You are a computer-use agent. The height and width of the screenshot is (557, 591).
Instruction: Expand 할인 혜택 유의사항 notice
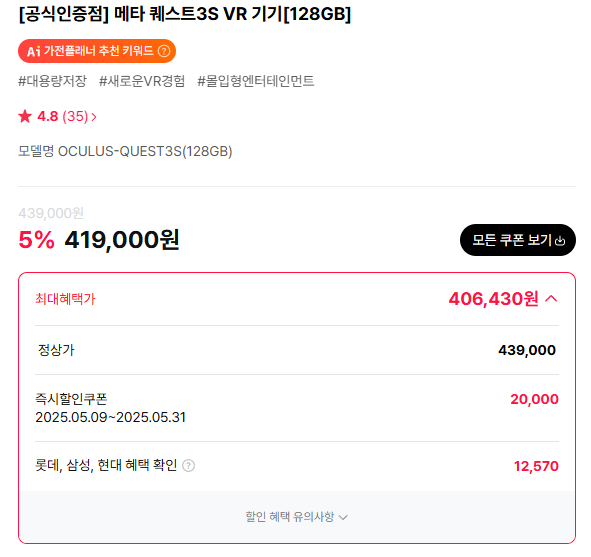(x=296, y=517)
